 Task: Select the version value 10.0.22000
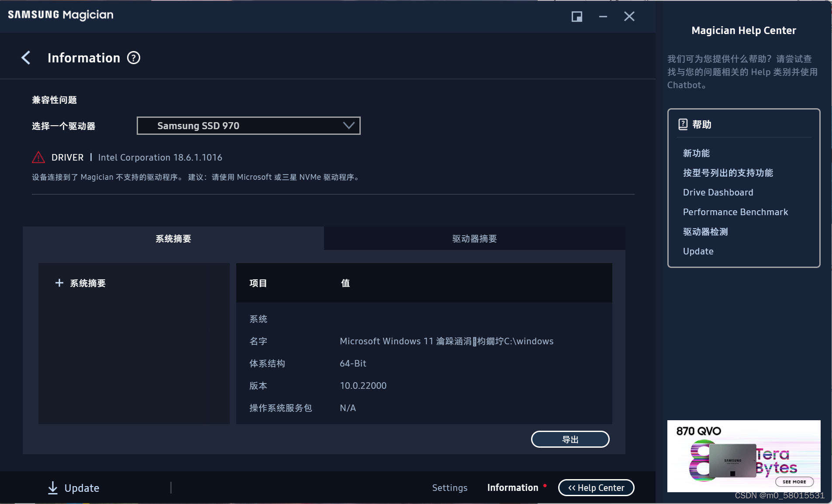click(363, 386)
